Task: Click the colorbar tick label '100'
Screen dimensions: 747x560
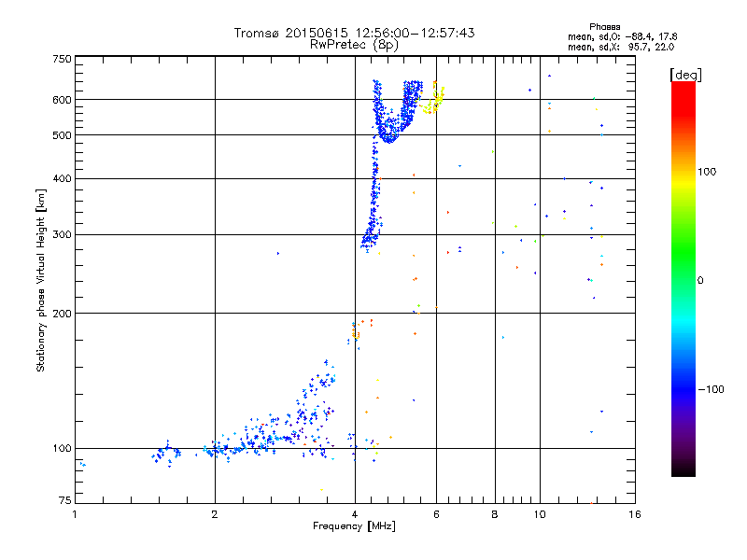Action: (x=707, y=172)
